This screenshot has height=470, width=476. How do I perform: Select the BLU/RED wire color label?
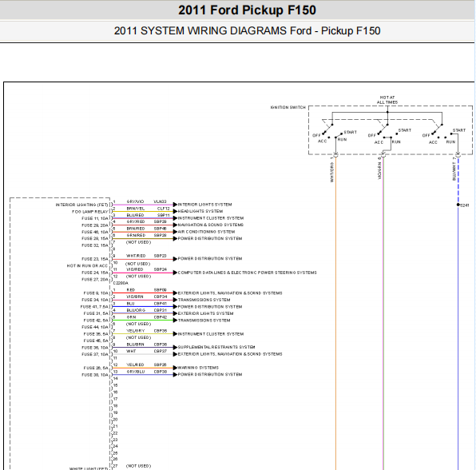[135, 215]
